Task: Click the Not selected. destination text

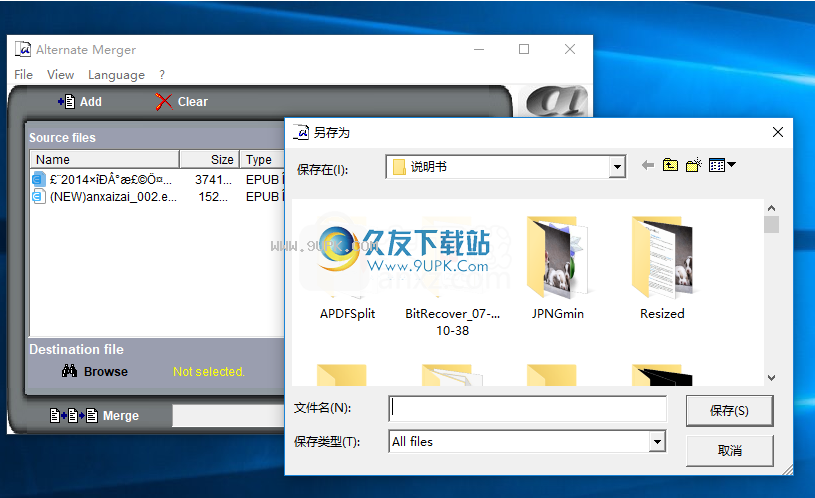Action: click(208, 372)
